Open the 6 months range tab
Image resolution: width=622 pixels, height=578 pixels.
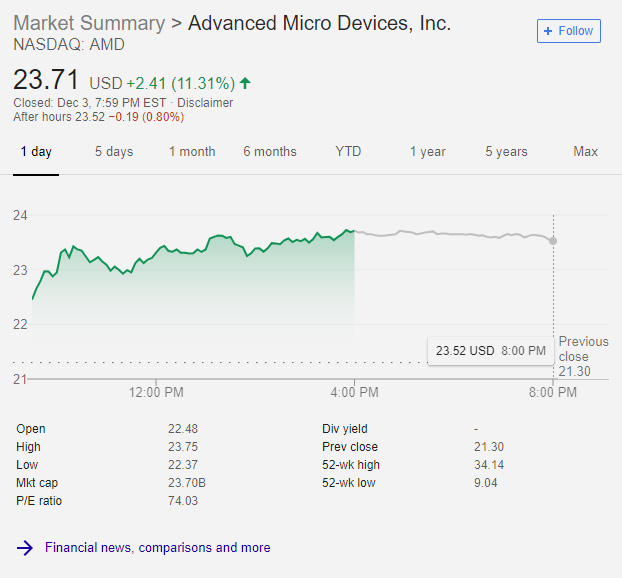(x=270, y=152)
